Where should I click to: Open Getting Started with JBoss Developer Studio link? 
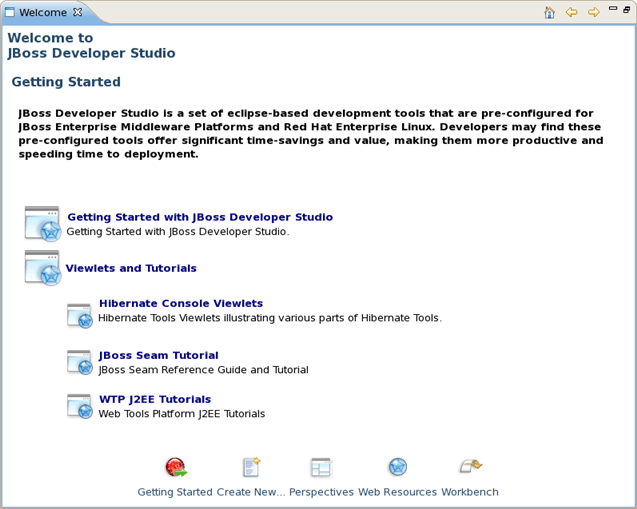coord(200,217)
